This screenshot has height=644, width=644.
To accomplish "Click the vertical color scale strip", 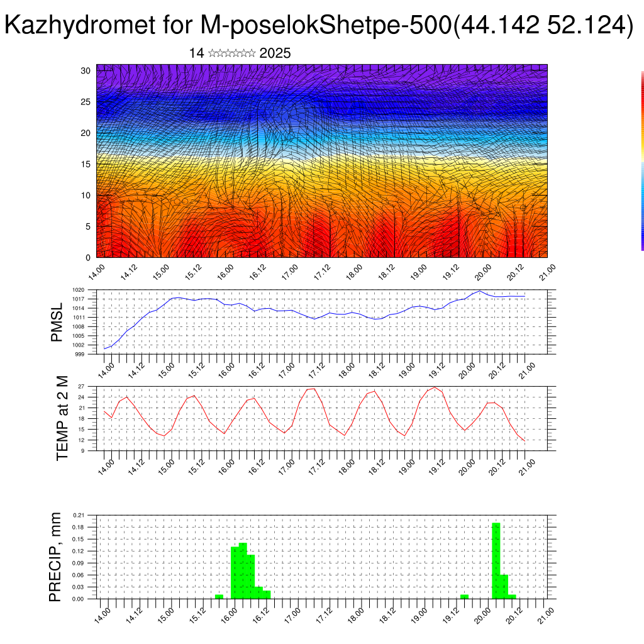I will 642,161.
